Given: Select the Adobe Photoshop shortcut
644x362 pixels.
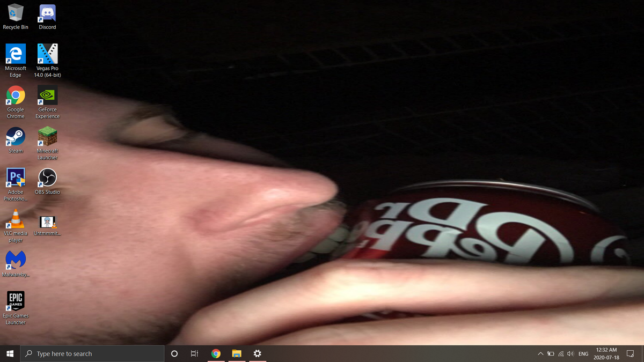Looking at the screenshot, I should pos(16,184).
